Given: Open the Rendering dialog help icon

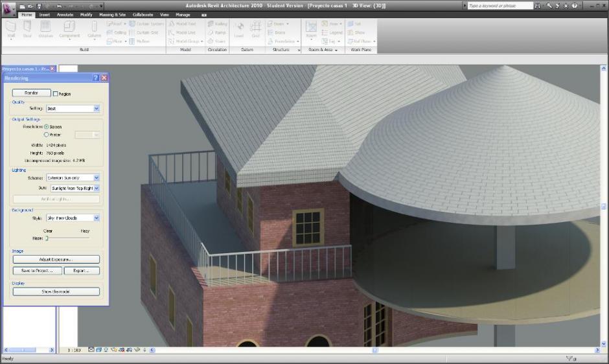Looking at the screenshot, I should click(x=96, y=78).
